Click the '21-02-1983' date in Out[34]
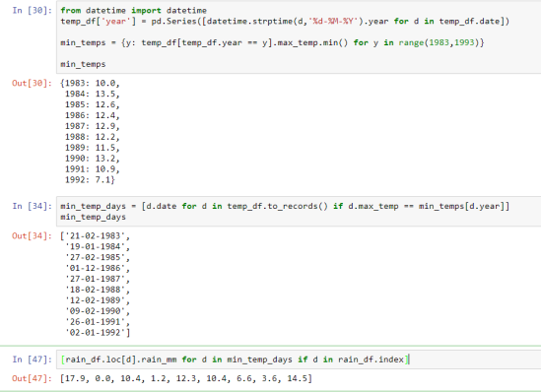The image size is (541, 392). point(96,235)
